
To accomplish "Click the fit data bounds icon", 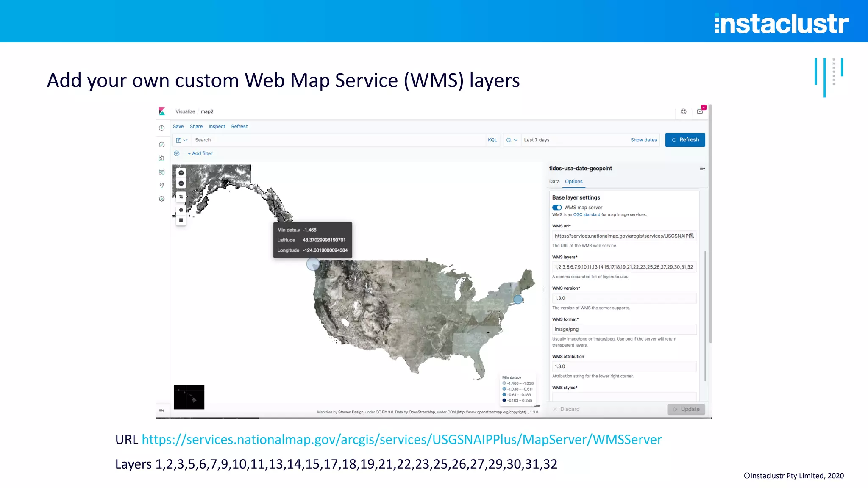I will [181, 197].
